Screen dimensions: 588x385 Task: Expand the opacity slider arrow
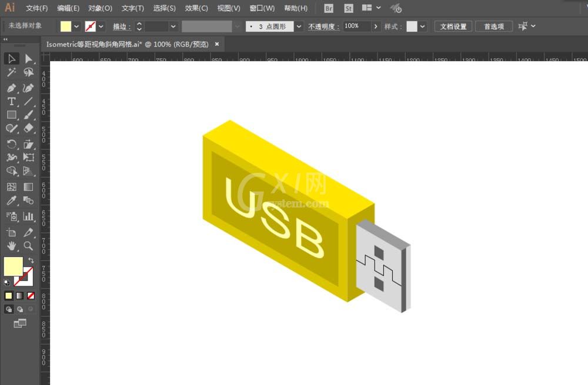pyautogui.click(x=375, y=26)
